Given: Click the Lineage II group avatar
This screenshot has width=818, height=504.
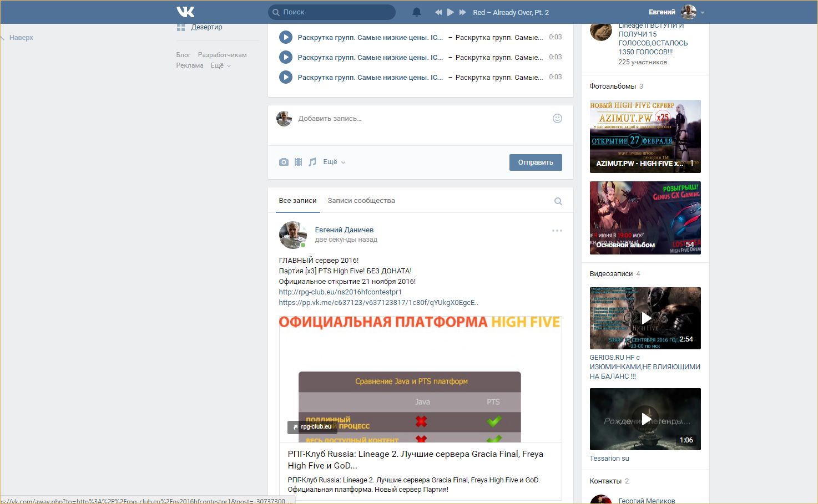Looking at the screenshot, I should 600,32.
